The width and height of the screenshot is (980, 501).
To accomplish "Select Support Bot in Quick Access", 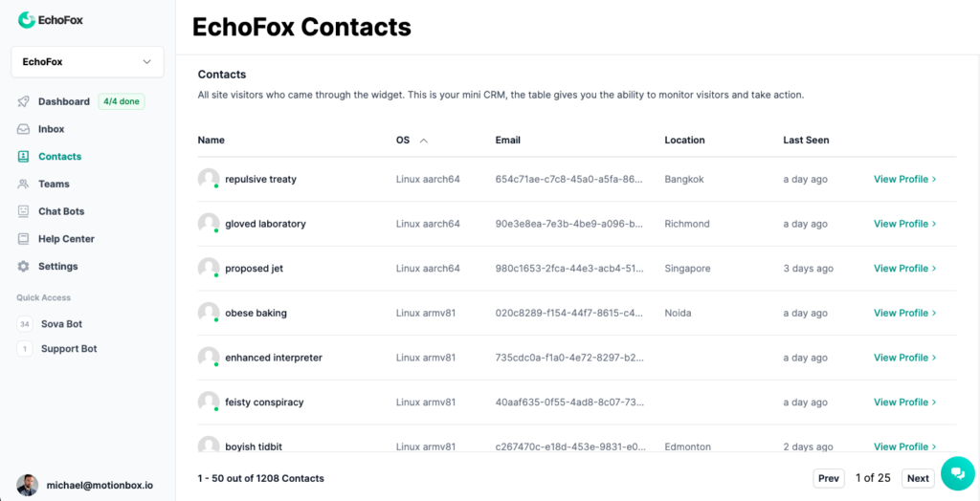I will click(x=69, y=349).
